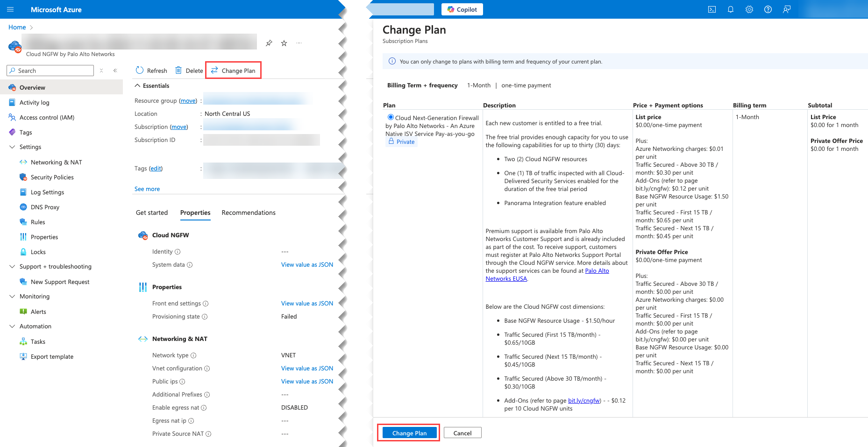Open the feedback icon in top bar
Image resolution: width=868 pixels, height=447 pixels.
point(787,9)
